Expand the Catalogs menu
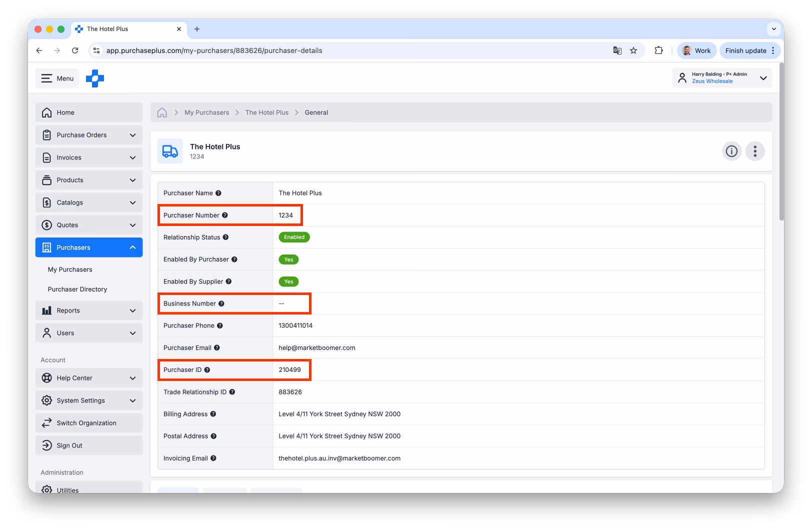Viewport: 812px width, 530px height. (89, 202)
